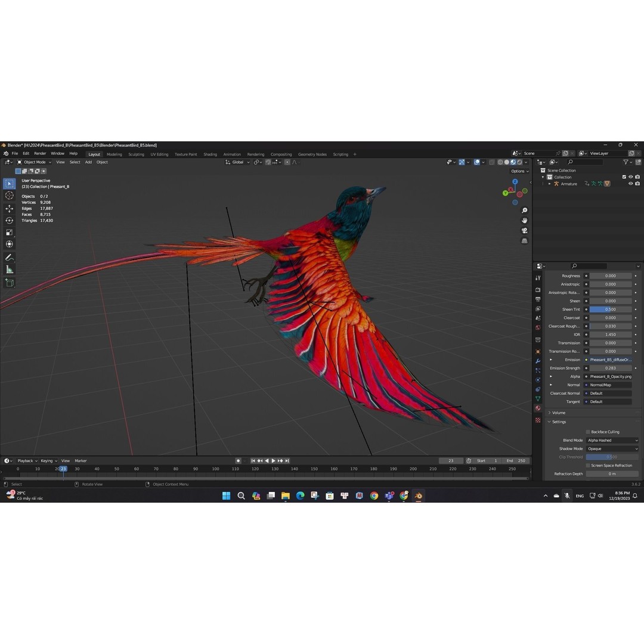644x644 pixels.
Task: Adjust the IOR value slider
Action: 611,335
